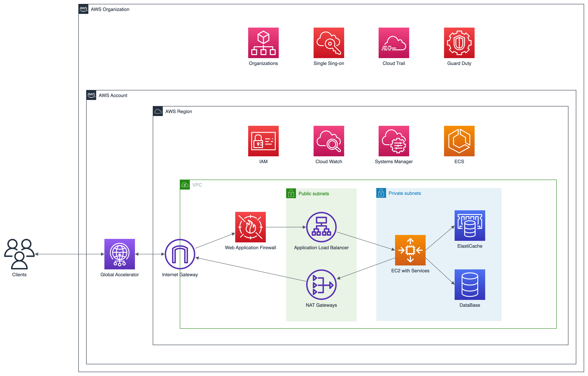Viewport: 588px width, 376px height.
Task: Select the Global Accelerator globe icon
Action: tap(119, 254)
